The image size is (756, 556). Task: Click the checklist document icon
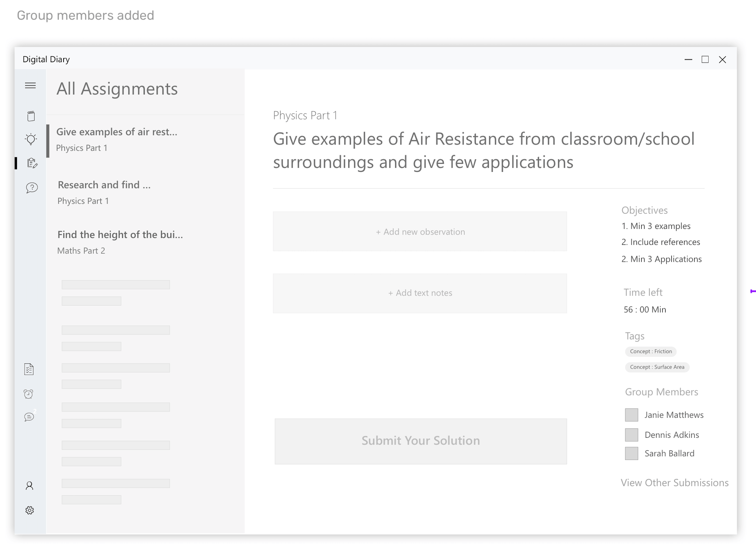[29, 369]
